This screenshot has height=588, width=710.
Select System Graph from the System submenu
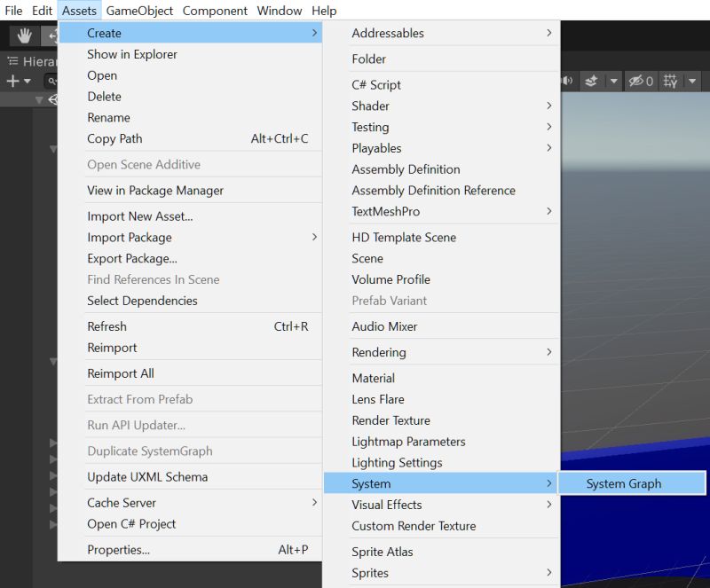624,483
